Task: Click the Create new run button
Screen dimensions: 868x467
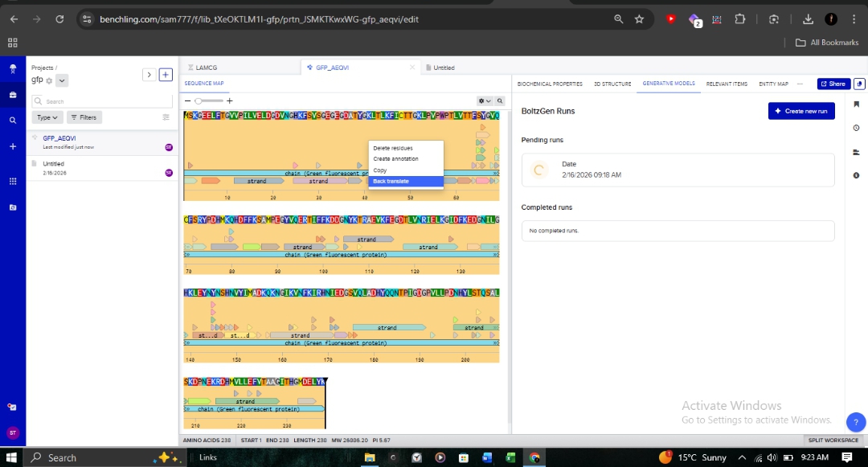Action: (x=800, y=111)
